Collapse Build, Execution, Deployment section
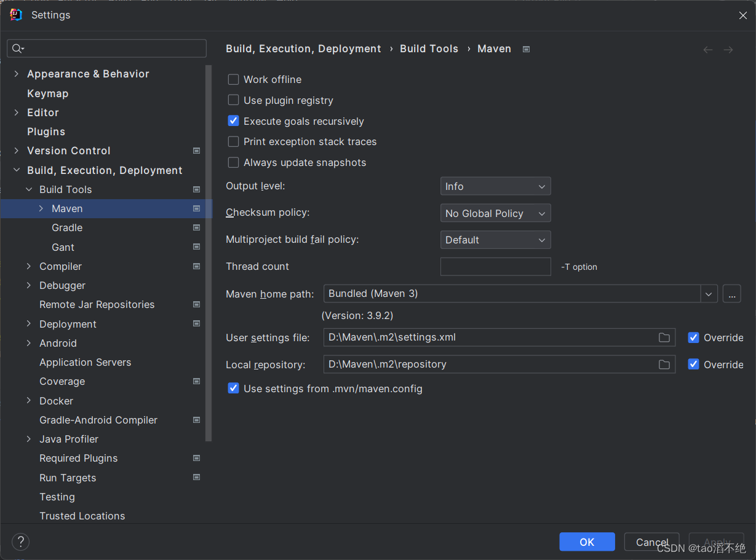Viewport: 756px width, 560px height. (17, 170)
